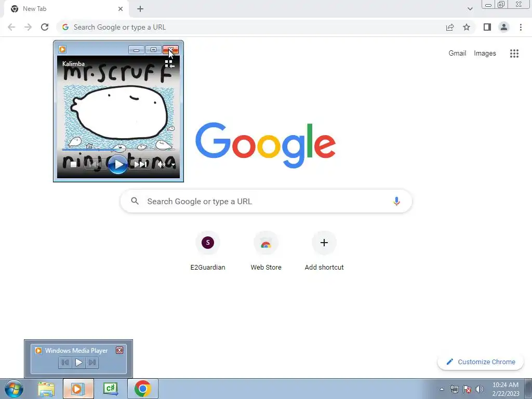Screen dimensions: 532x399
Task: Click Next in the taskbar preview toolbar
Action: [92, 362]
